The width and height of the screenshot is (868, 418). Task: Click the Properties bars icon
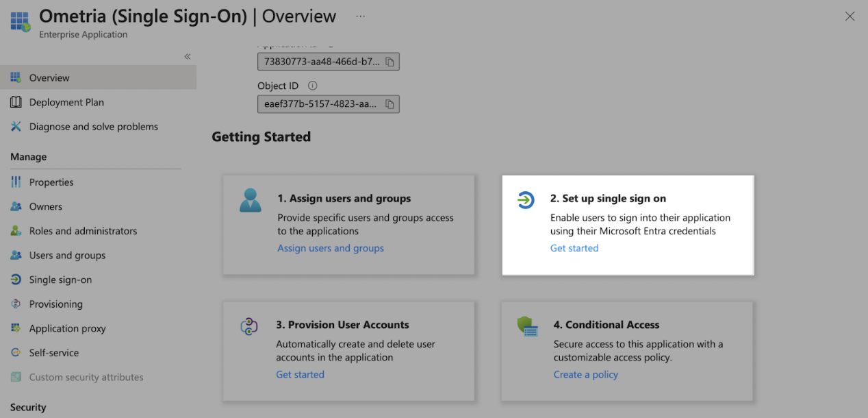16,182
